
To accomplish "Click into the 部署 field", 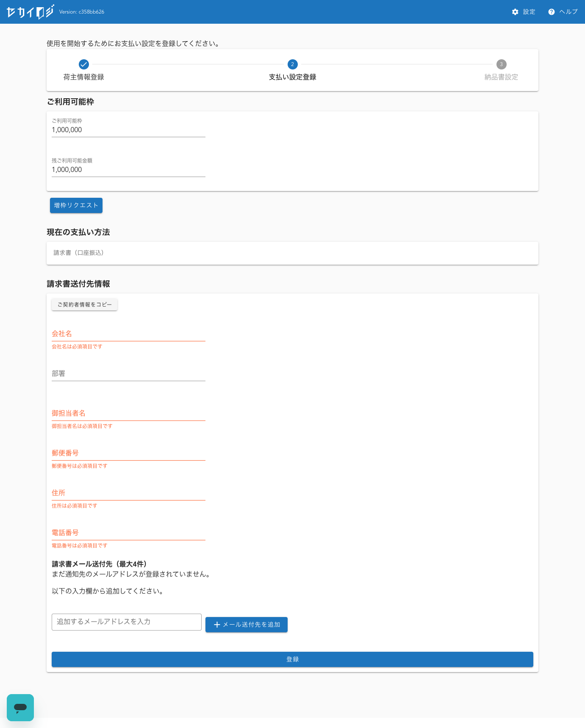I will [x=128, y=374].
